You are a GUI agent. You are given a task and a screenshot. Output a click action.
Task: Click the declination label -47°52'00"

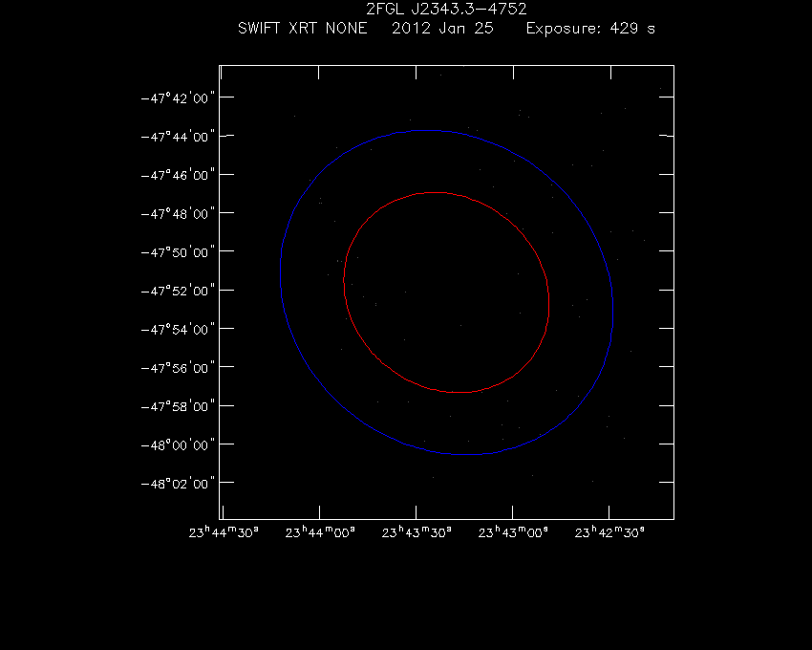tap(178, 291)
